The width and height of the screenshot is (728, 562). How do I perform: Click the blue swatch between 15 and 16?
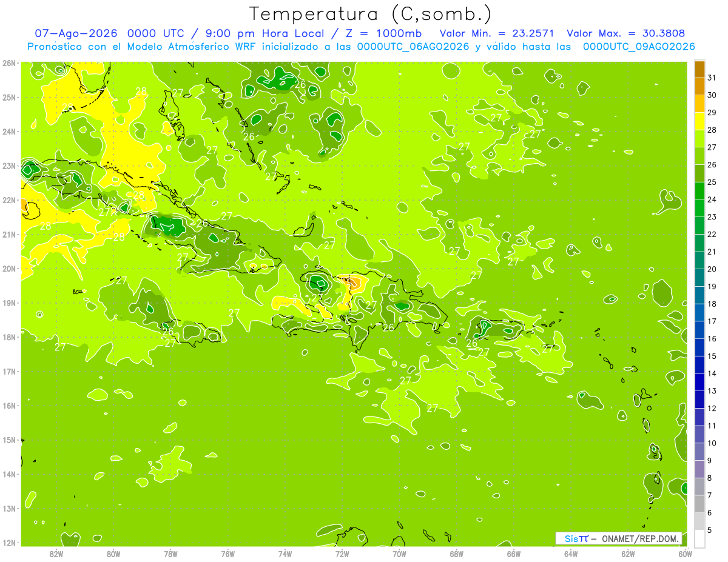tap(699, 347)
